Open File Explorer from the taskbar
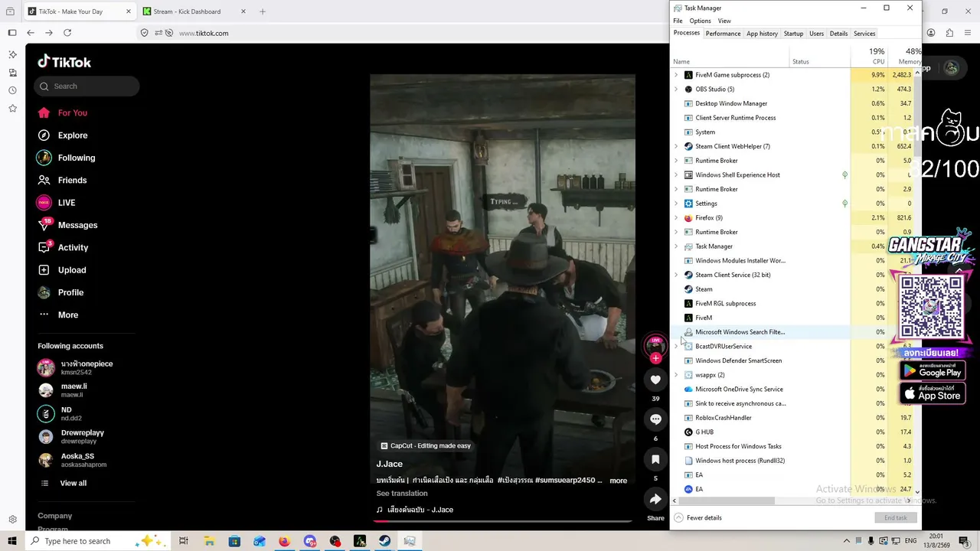Image resolution: width=980 pixels, height=551 pixels. (209, 541)
